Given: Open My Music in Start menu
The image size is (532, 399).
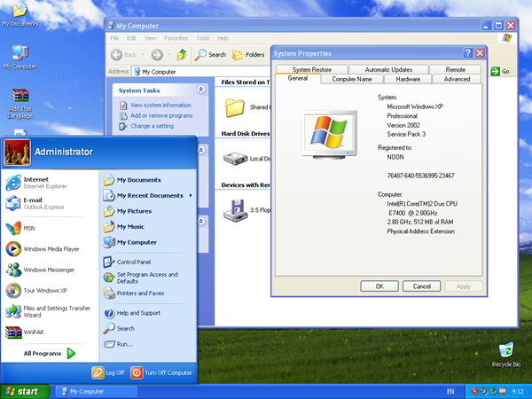Looking at the screenshot, I should 124,227.
